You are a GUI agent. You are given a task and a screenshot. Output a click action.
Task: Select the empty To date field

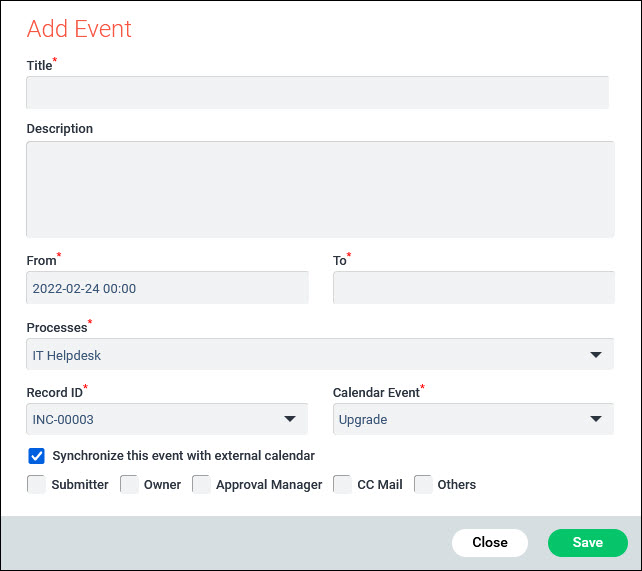473,288
